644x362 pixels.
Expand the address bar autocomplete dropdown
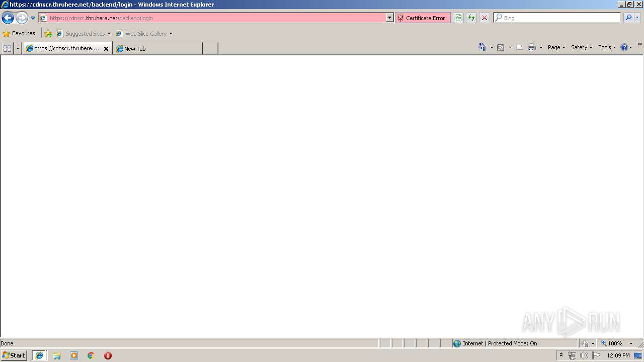coord(389,18)
